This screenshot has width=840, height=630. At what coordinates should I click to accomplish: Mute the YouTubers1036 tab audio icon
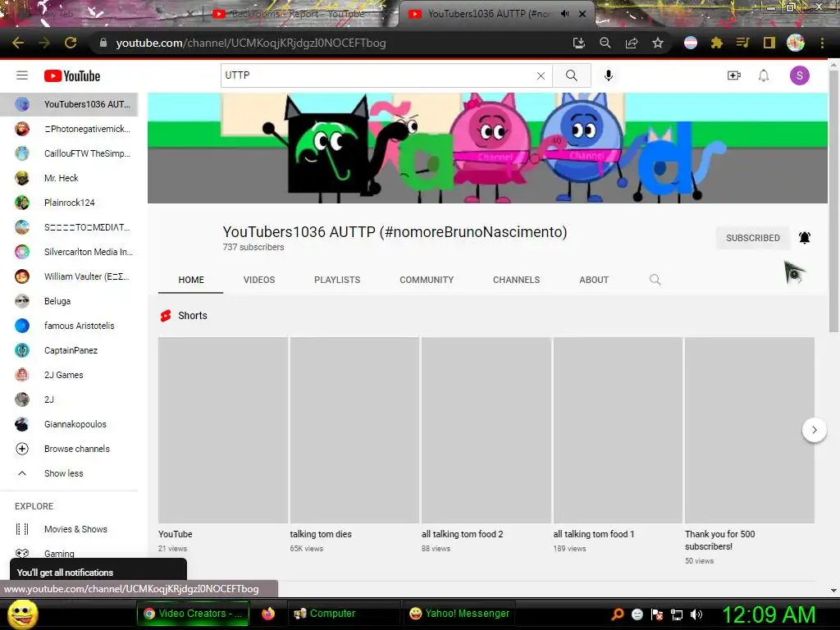tap(564, 14)
